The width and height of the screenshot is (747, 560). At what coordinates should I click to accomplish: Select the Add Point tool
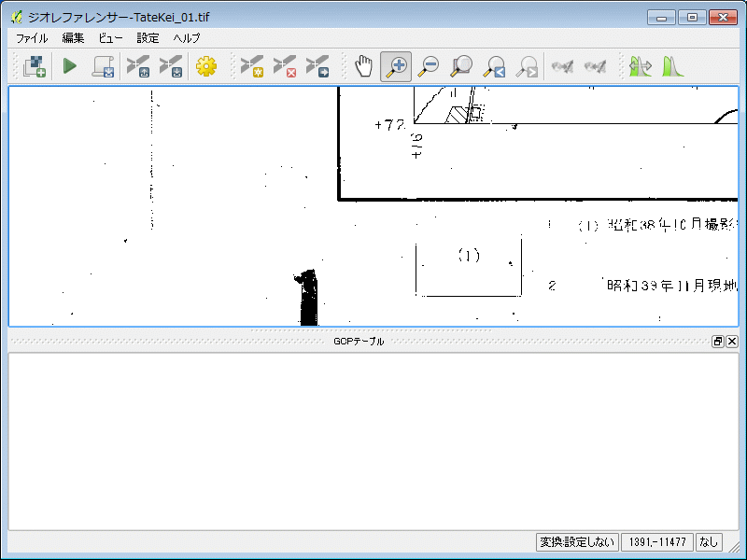[x=252, y=66]
